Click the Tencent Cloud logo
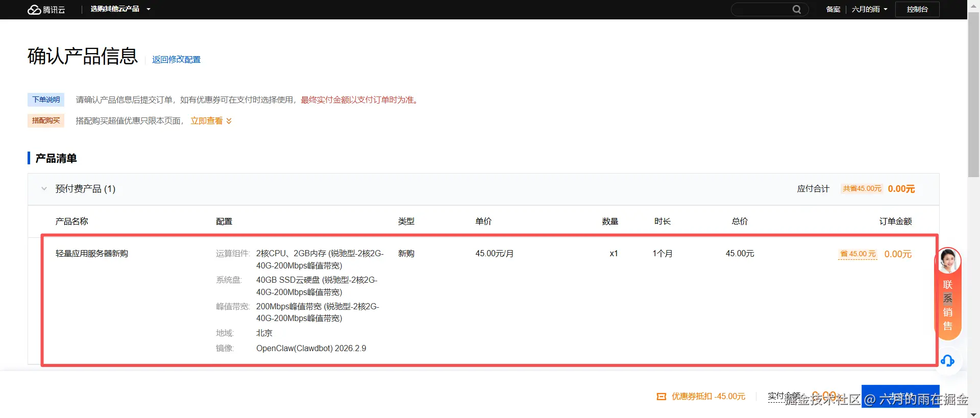 (x=46, y=9)
